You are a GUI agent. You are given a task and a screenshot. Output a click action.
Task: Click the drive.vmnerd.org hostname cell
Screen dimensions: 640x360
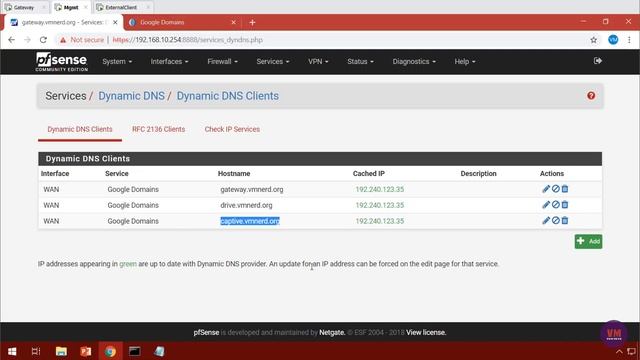coord(246,205)
